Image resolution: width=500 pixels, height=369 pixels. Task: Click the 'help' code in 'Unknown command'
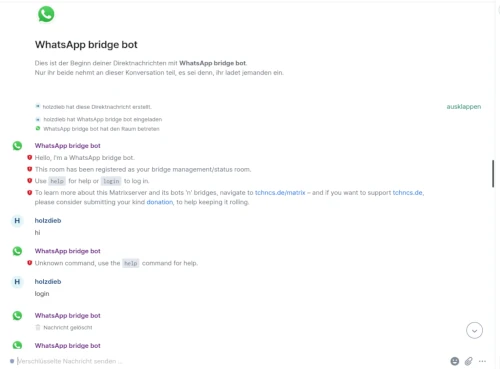pos(131,263)
